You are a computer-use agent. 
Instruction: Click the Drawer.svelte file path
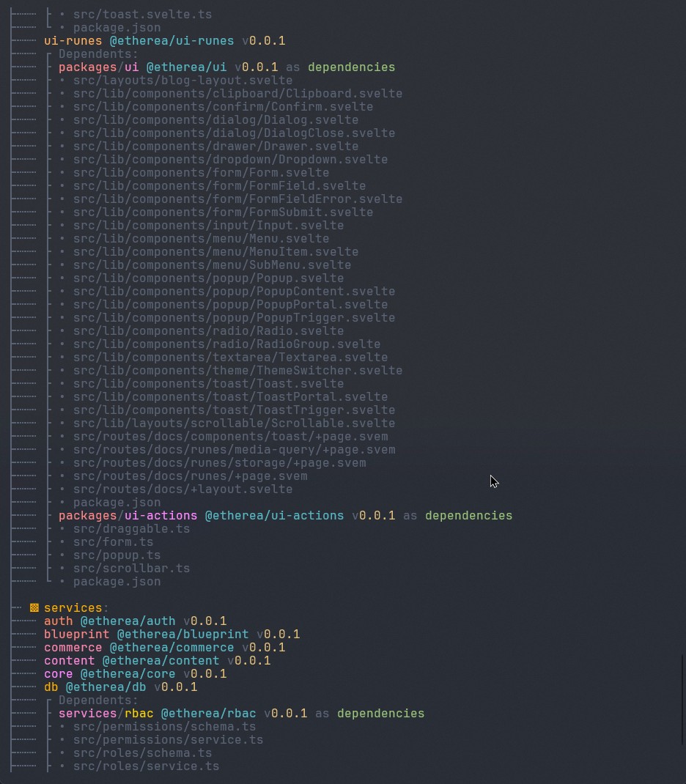[x=216, y=147]
